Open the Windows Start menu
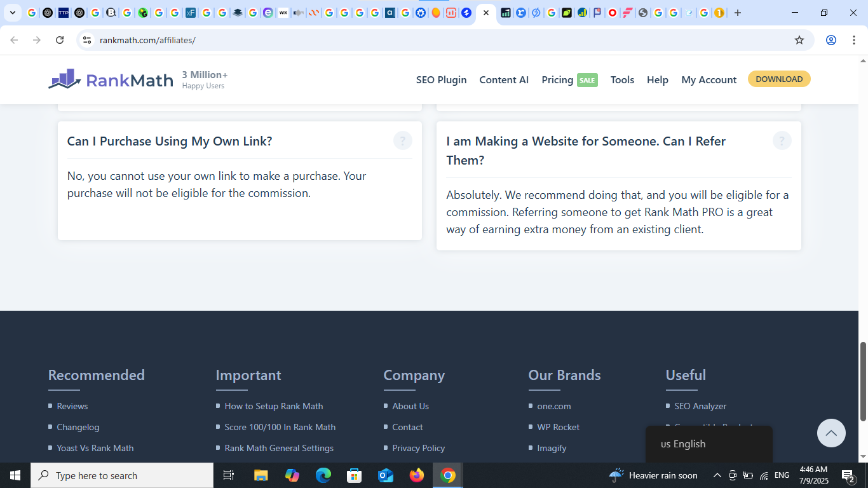The width and height of the screenshot is (868, 488). pyautogui.click(x=15, y=475)
